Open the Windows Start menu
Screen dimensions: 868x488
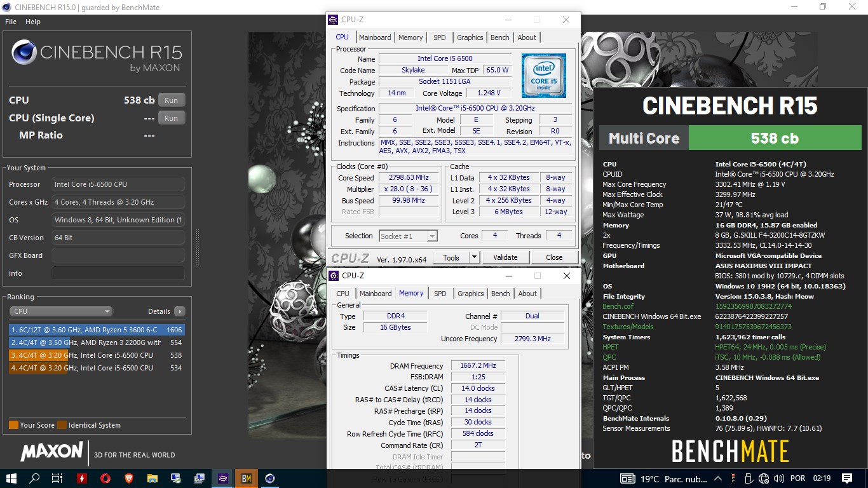[11, 478]
